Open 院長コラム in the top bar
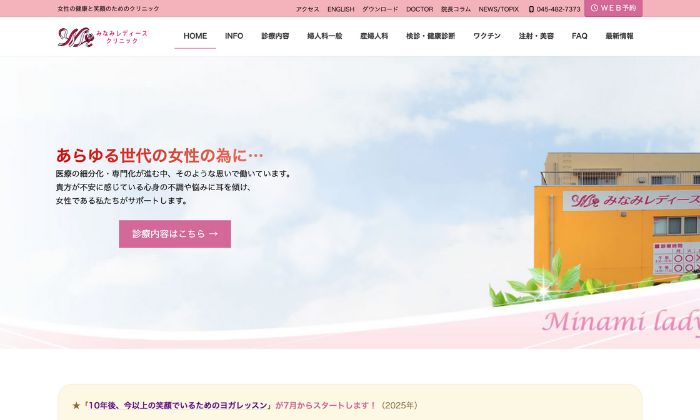The image size is (700, 420). click(456, 9)
